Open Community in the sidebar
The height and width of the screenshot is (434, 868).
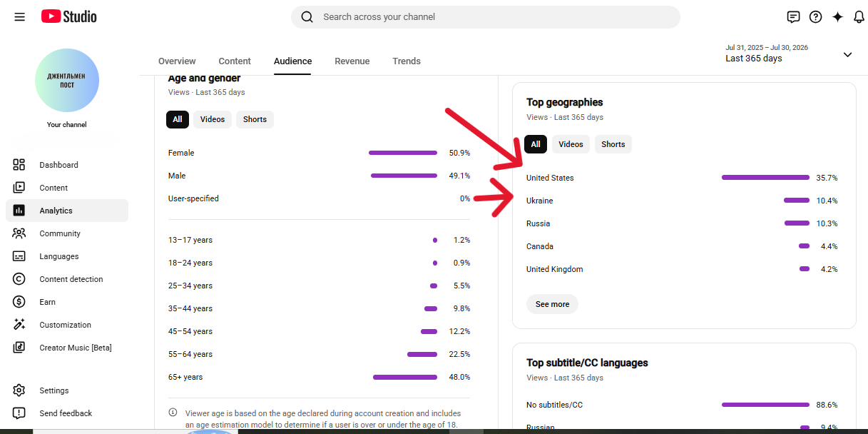(60, 233)
